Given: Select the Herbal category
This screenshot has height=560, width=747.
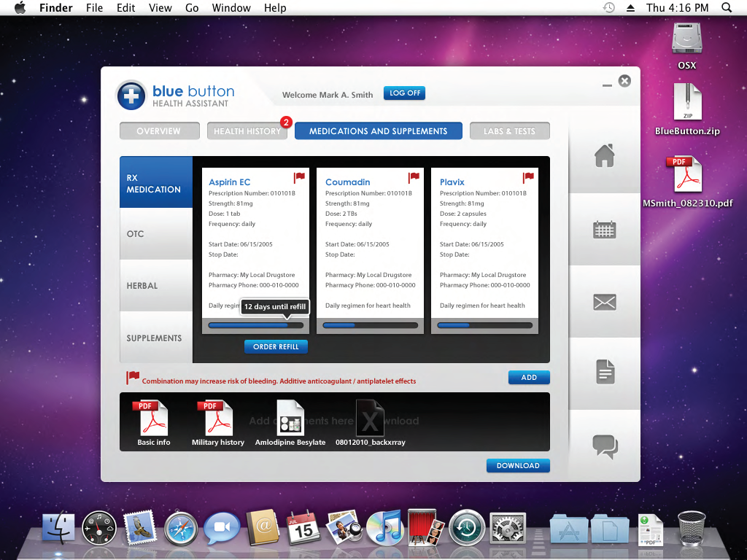Looking at the screenshot, I should click(x=156, y=285).
